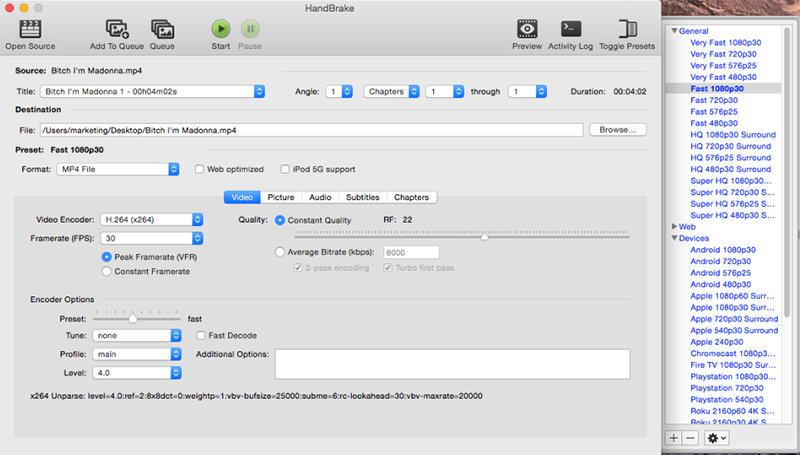Start encoding with the green Start button
Viewport: 800px width, 455px height.
(221, 29)
